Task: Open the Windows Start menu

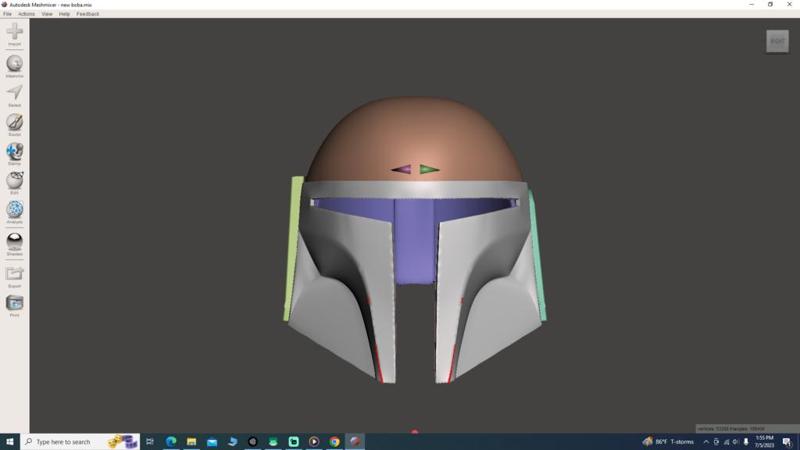Action: pos(10,441)
